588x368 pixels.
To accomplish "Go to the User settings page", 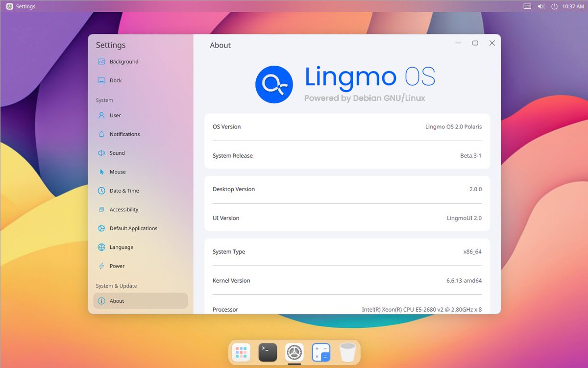I will (141, 116).
